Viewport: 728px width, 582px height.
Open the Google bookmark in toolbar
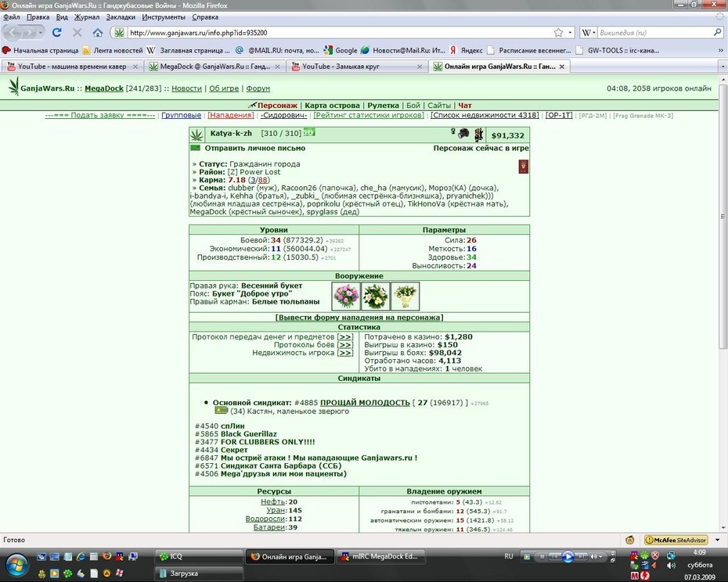(341, 50)
